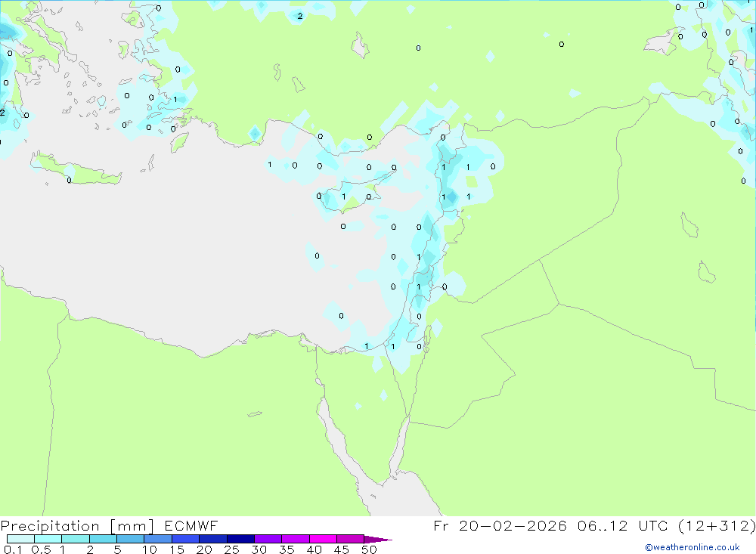Click the weatheronline.co.uk copyright link
The image size is (756, 554).
click(x=692, y=547)
